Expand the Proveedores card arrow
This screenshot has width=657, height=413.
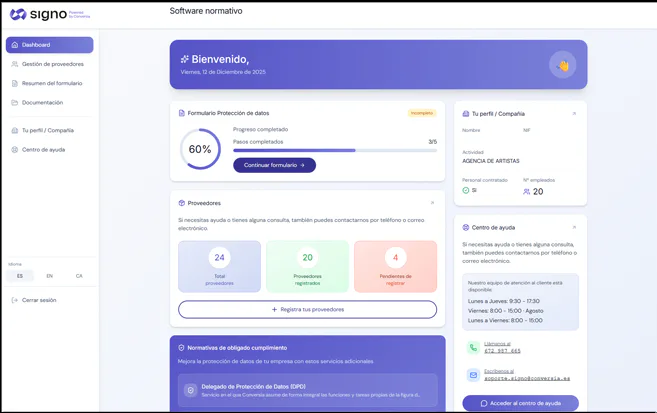point(432,203)
